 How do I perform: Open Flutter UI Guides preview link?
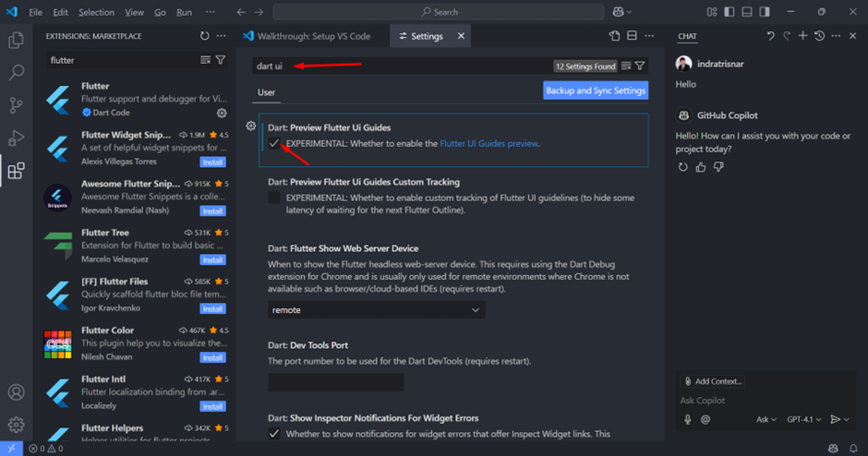tap(488, 143)
